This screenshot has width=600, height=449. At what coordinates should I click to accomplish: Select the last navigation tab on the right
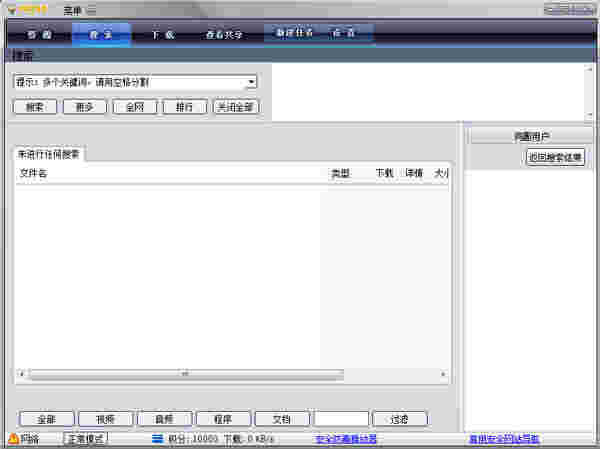pos(344,33)
